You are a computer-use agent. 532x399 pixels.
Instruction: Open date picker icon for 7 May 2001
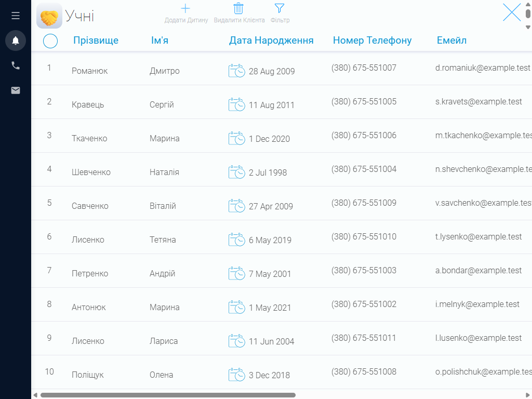tap(237, 273)
